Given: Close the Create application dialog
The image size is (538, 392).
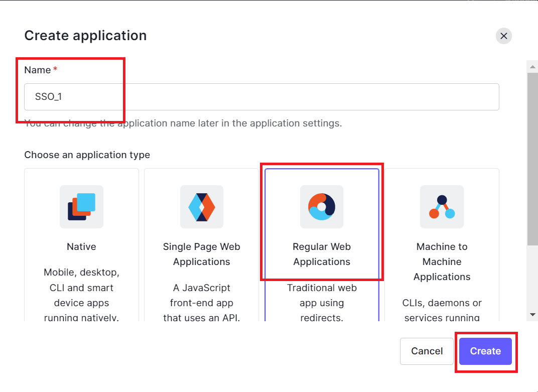Looking at the screenshot, I should 504,36.
